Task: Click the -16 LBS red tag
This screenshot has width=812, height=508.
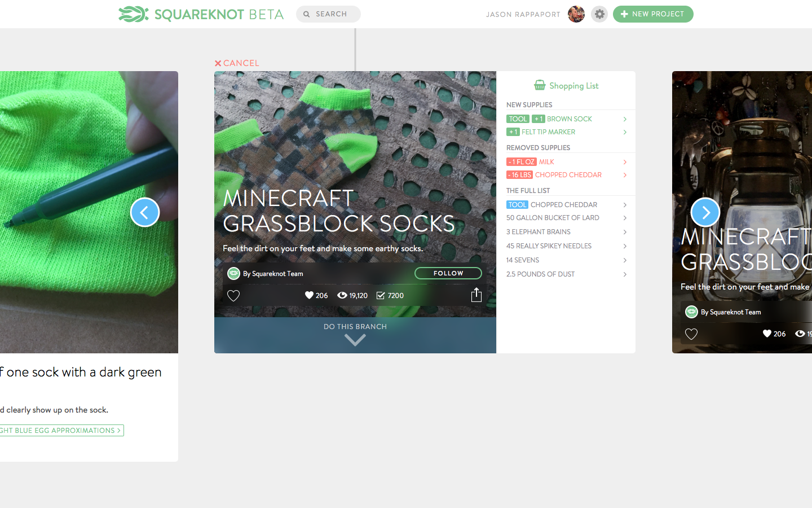Action: tap(519, 175)
